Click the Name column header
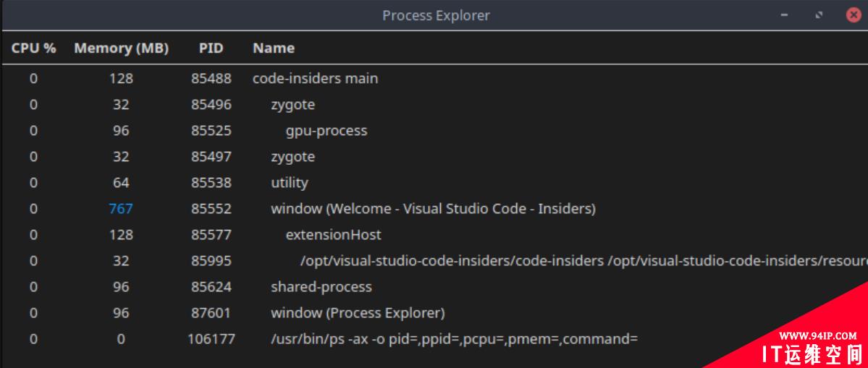 pyautogui.click(x=274, y=48)
